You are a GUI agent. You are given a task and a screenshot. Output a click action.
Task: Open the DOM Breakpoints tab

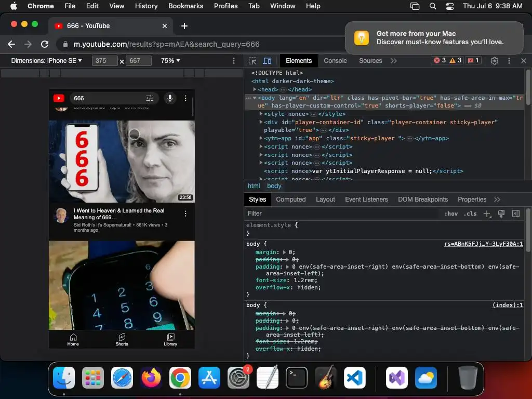point(423,199)
